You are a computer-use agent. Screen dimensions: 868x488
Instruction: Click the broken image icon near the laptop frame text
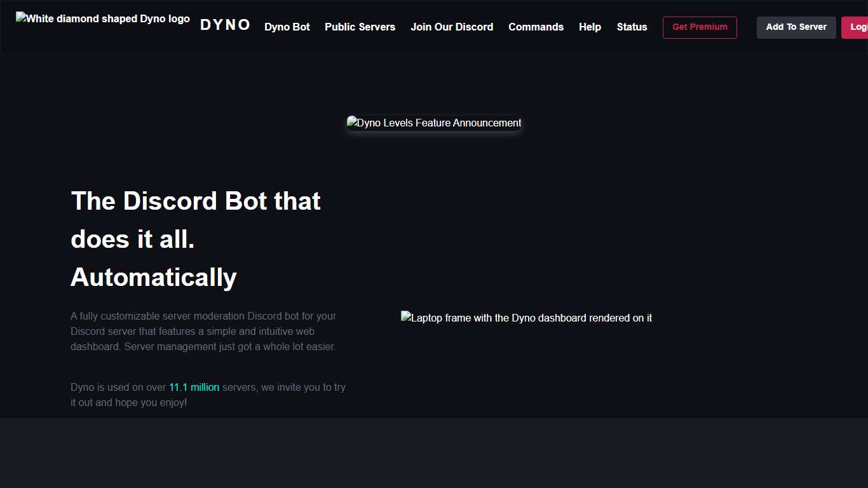(406, 317)
